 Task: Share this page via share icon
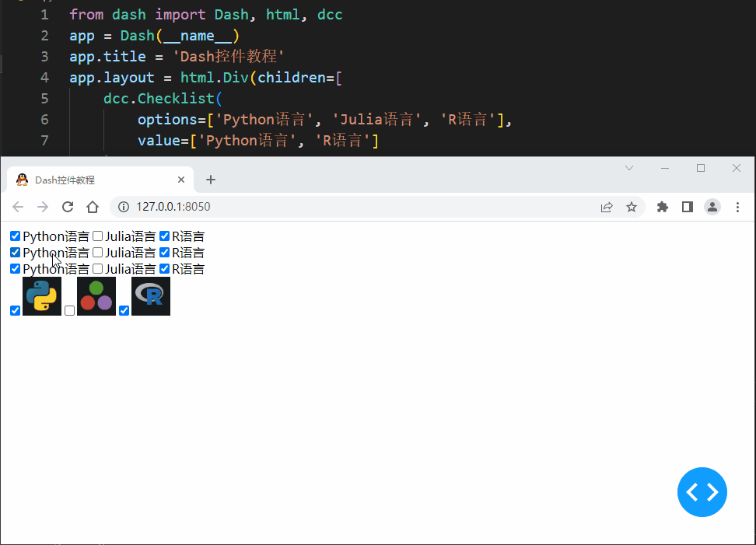[607, 208]
